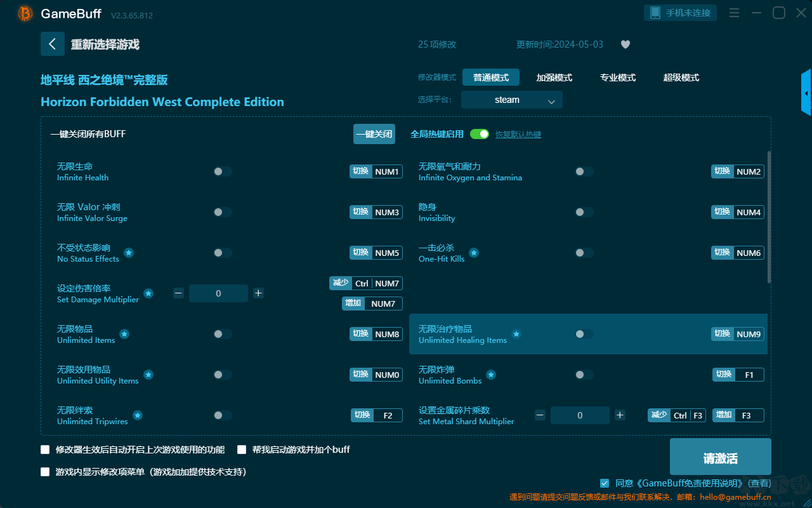812x508 pixels.
Task: Decrease damage multiplier with minus button
Action: 178,293
